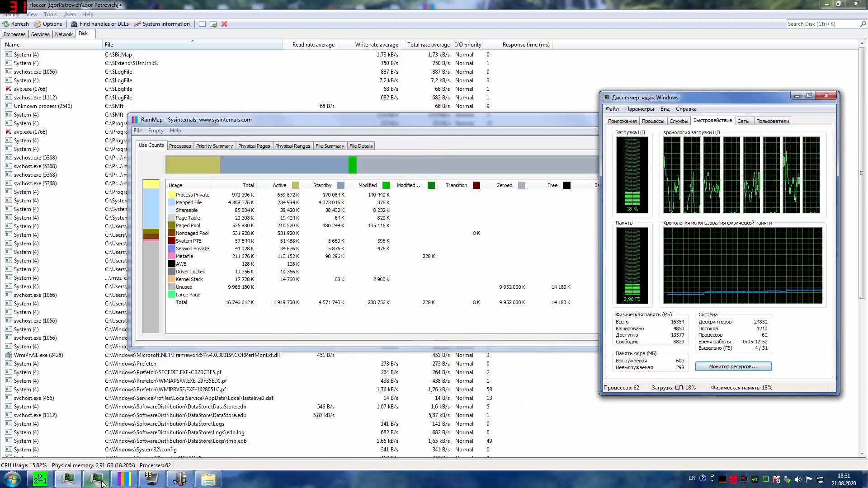The image size is (868, 488).
Task: Open Options from the gear icon
Action: point(38,24)
